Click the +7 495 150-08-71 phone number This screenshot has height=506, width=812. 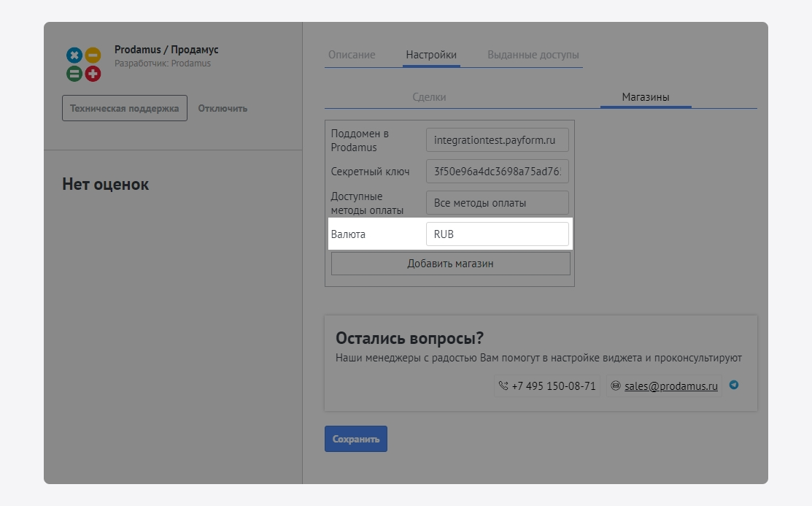[553, 386]
